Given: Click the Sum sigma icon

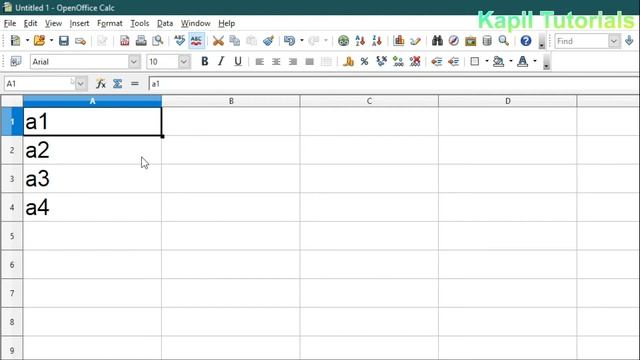Looking at the screenshot, I should [x=118, y=84].
